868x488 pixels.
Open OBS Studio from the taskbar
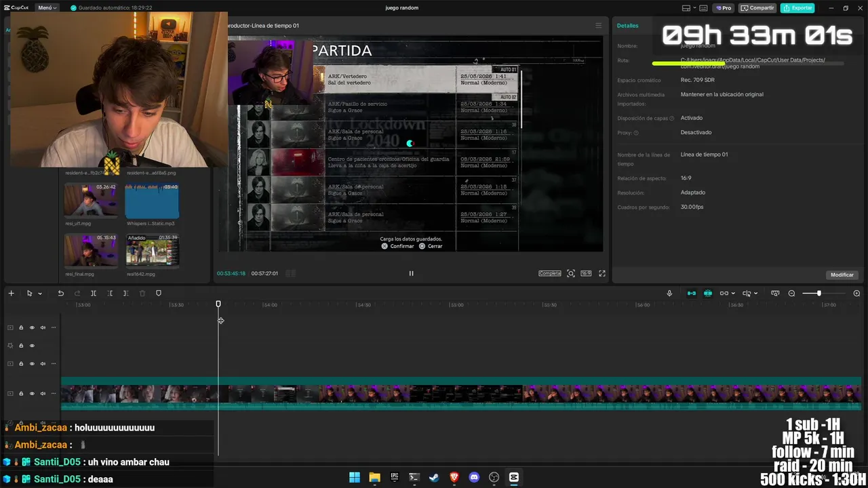point(494,477)
